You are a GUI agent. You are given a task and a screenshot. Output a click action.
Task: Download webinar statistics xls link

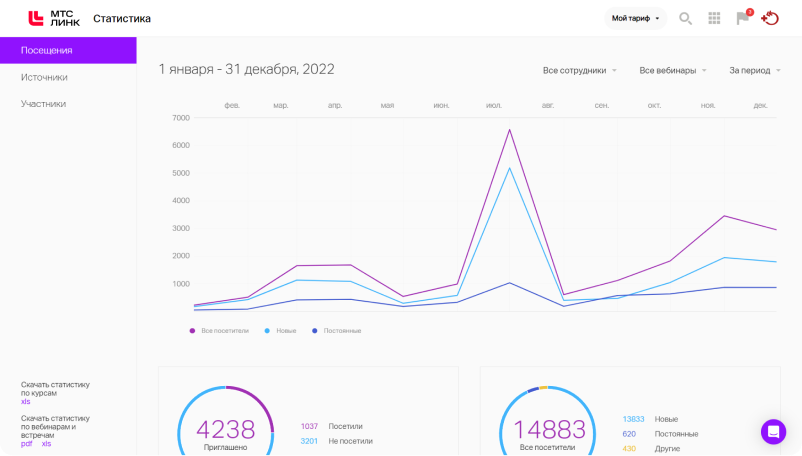(46, 444)
